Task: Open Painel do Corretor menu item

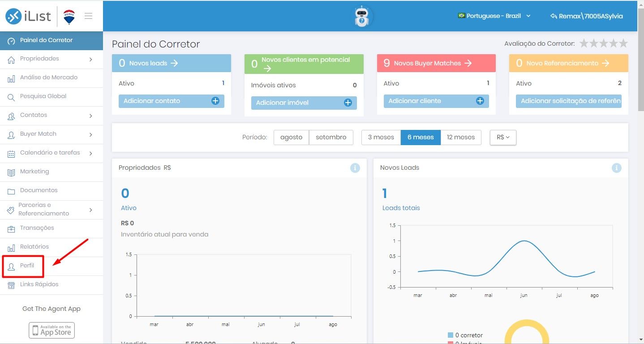Action: pyautogui.click(x=52, y=40)
